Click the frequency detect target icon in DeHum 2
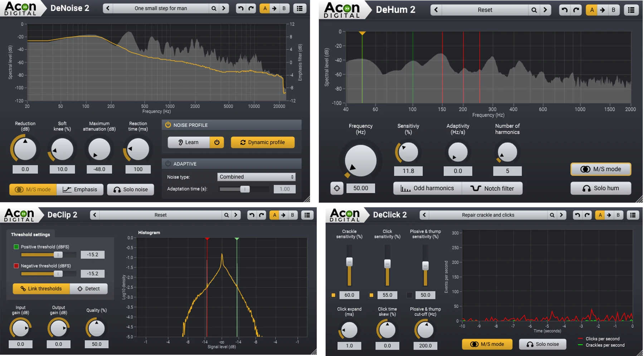644x356 pixels. point(337,188)
